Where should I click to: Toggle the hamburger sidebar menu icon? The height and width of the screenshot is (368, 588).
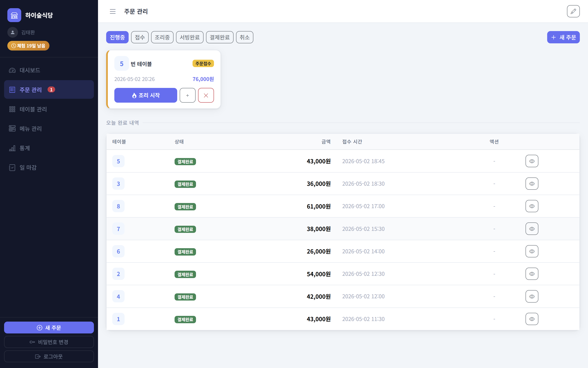pos(112,11)
